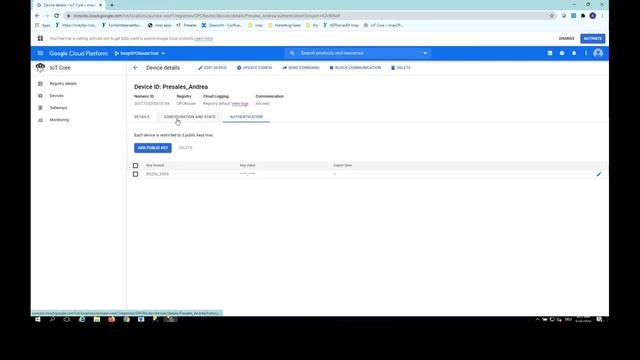640x360 pixels.
Task: Select the Authentication tab
Action: pyautogui.click(x=246, y=117)
